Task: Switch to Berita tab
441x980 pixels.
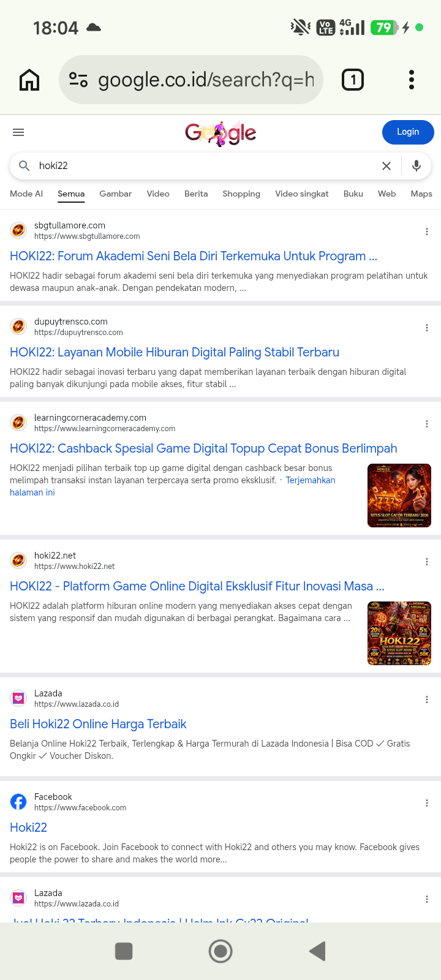Action: (196, 194)
